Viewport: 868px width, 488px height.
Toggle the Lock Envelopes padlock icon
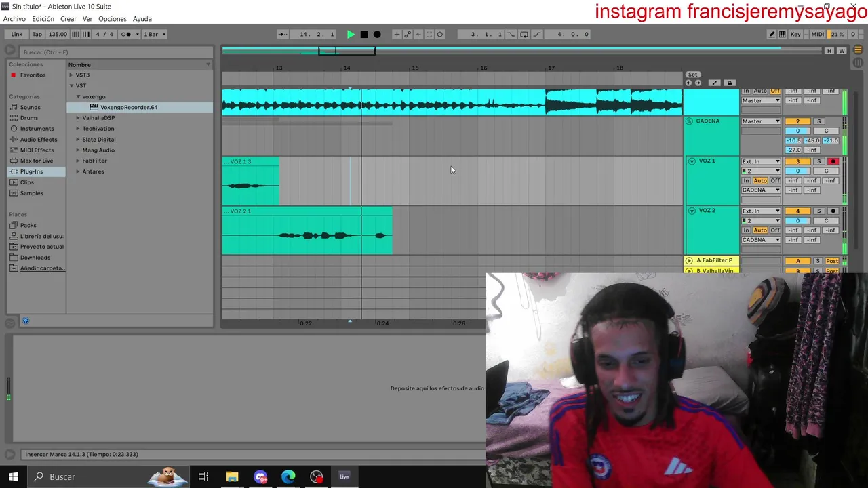click(x=730, y=83)
